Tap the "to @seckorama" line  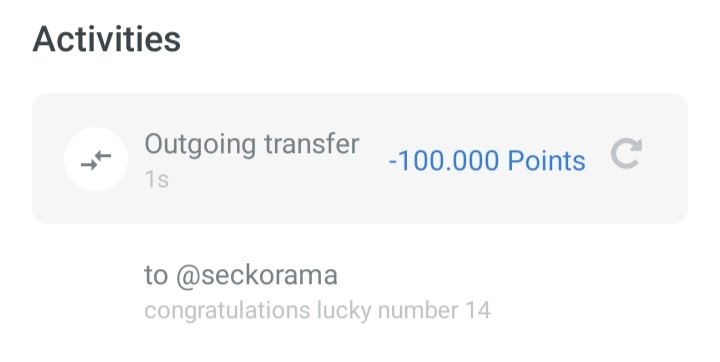coord(241,276)
